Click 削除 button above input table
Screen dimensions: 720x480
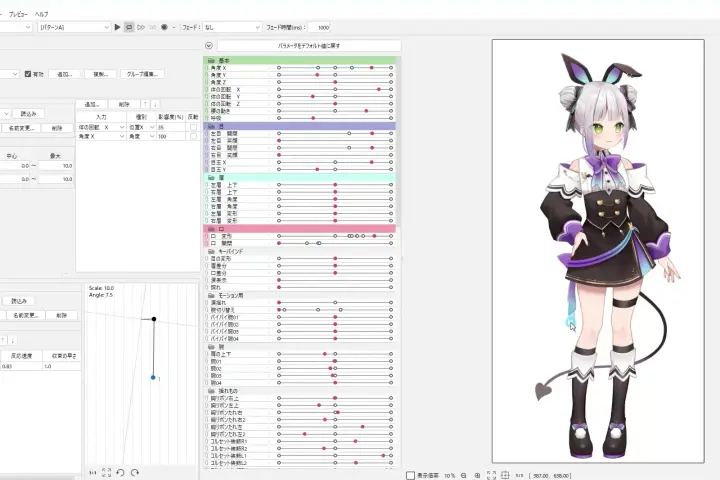coord(124,104)
